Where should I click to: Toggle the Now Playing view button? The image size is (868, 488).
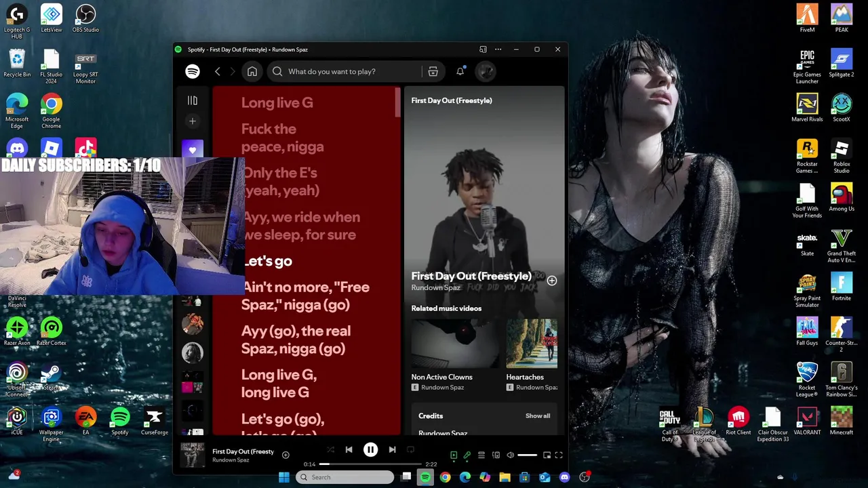point(454,455)
